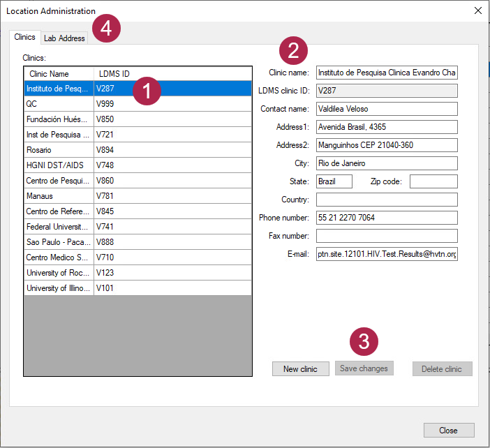This screenshot has width=490, height=448.
Task: Select the clinic with LDMS ID V101
Action: tap(105, 288)
